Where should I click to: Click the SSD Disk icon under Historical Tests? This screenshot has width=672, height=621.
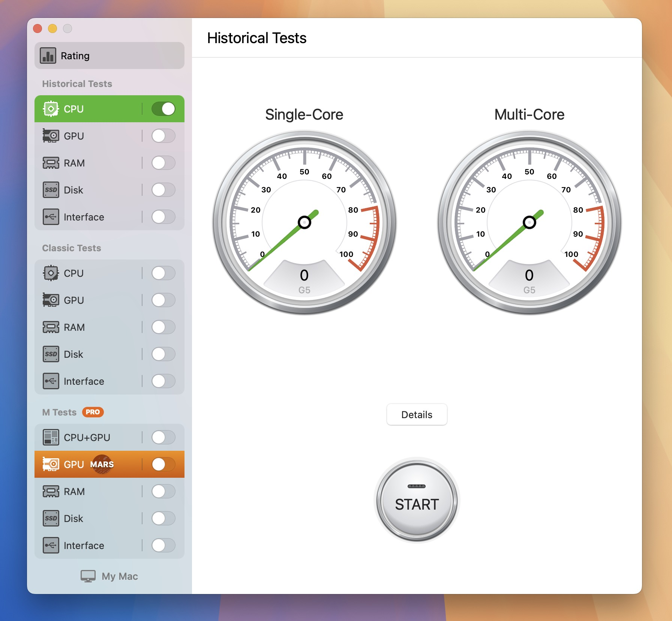51,190
